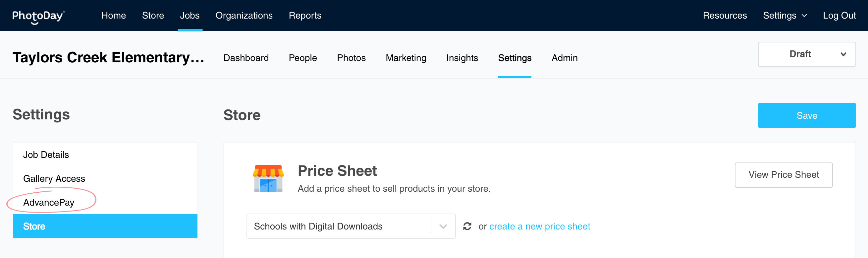Open the Reports navigation item
Screen dimensions: 868x258
[x=305, y=16]
